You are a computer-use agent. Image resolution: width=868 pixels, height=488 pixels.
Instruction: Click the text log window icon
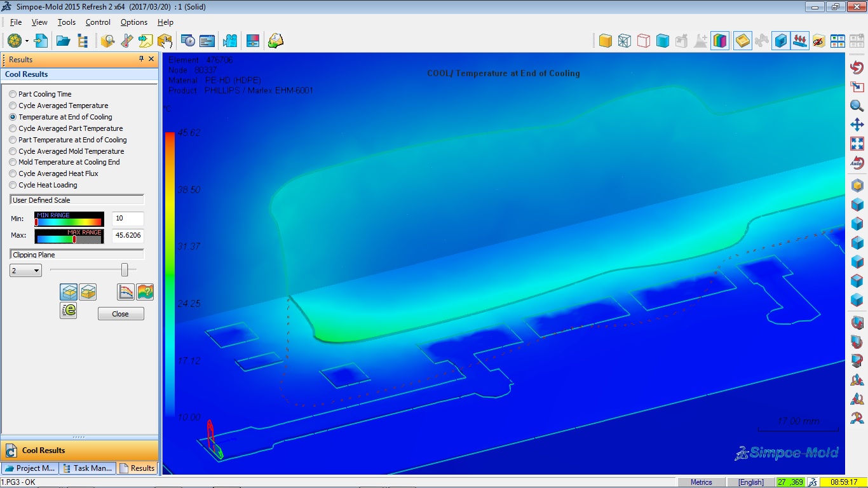[x=207, y=41]
